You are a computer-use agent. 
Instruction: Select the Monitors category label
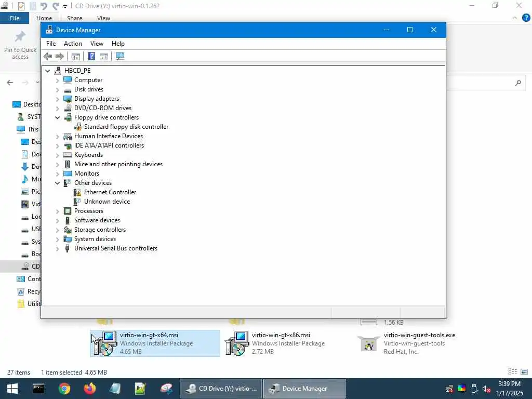coord(87,174)
